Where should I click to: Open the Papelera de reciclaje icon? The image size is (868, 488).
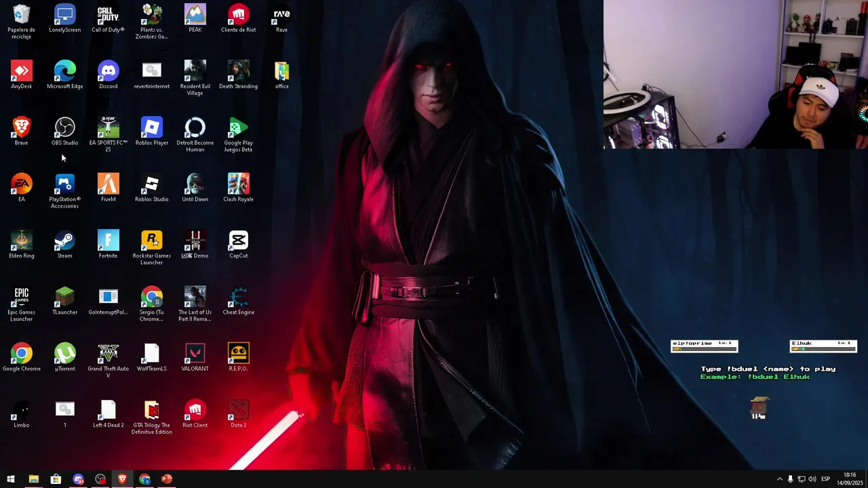point(22,22)
